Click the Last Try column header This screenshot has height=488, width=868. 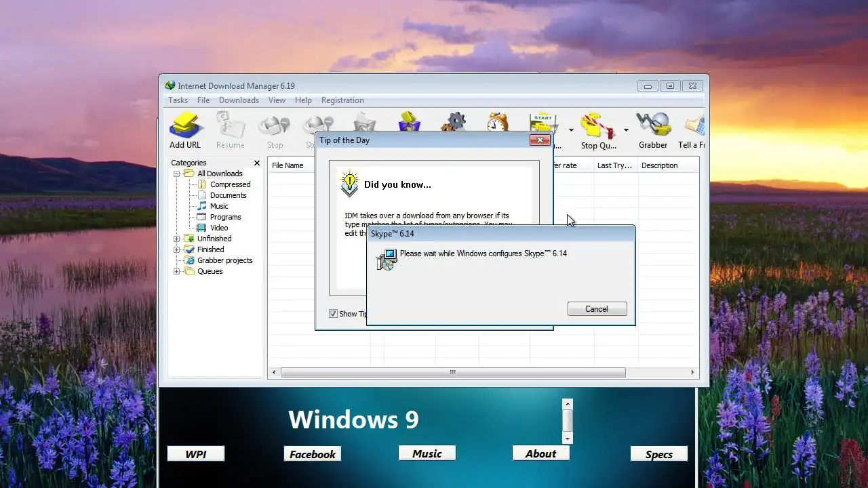[614, 165]
